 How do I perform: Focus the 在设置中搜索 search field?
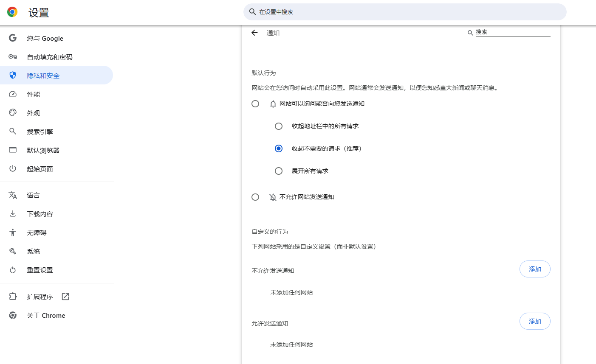(405, 12)
